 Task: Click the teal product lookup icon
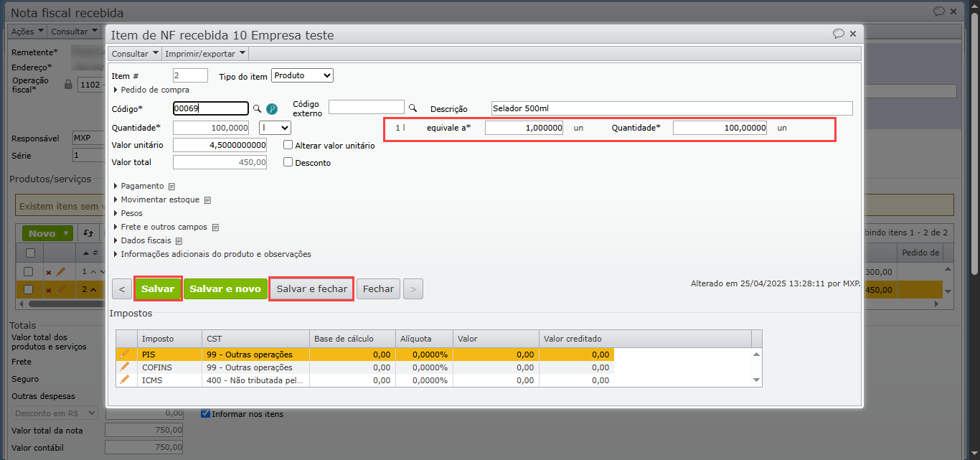click(272, 109)
